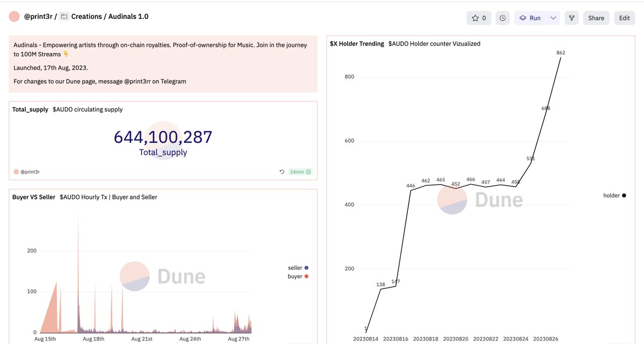
Task: Click the Creations folder icon
Action: tap(64, 17)
